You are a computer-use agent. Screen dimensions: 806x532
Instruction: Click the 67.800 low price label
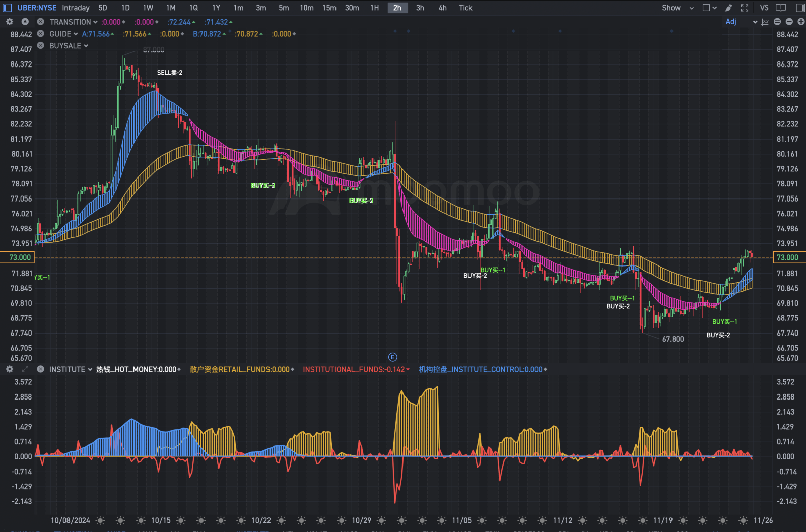click(x=673, y=339)
